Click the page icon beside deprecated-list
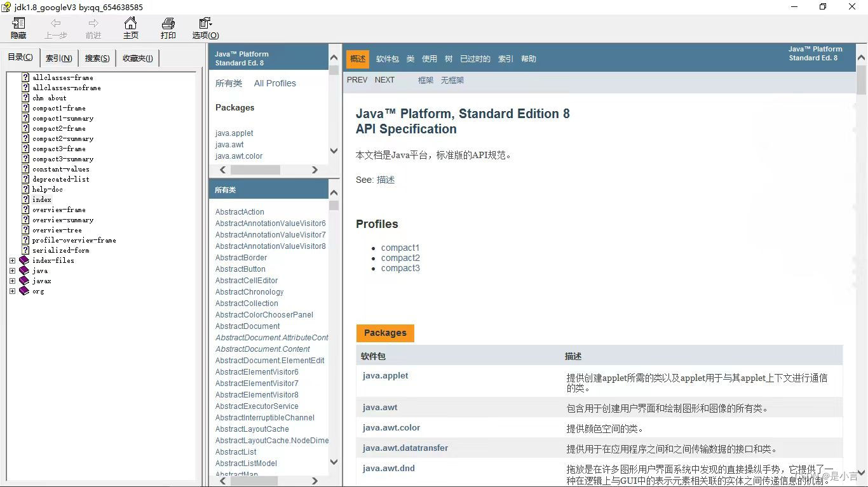This screenshot has height=487, width=868. [x=25, y=179]
